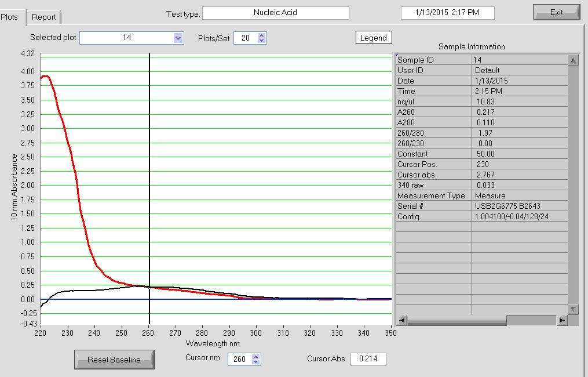The image size is (588, 377).
Task: Increment Cursor nm using the up arrow
Action: (x=256, y=356)
